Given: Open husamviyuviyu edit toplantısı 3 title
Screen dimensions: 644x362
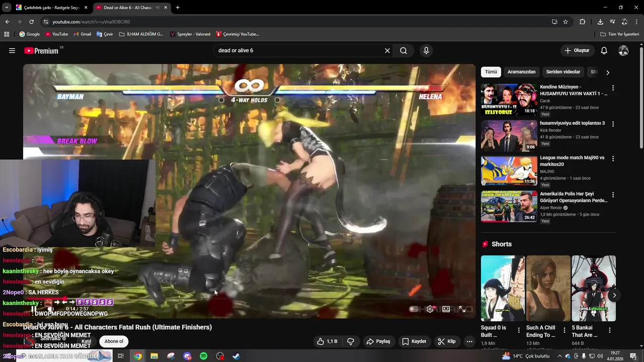Looking at the screenshot, I should [x=573, y=123].
